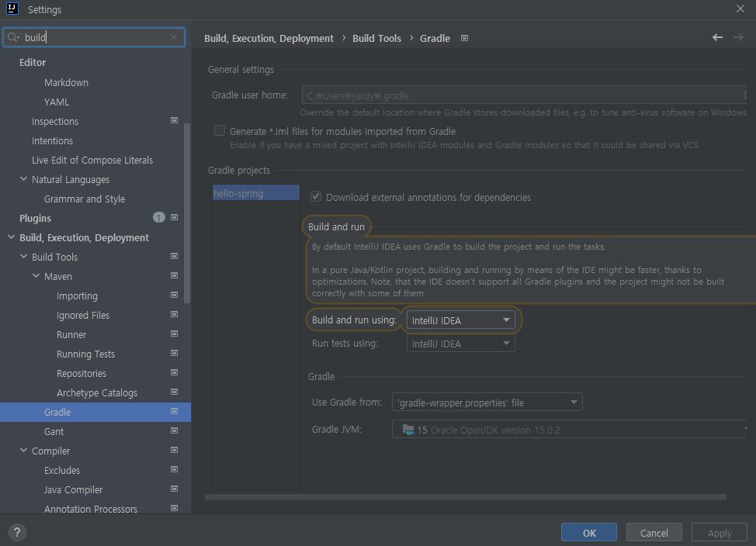
Task: Select the Plugins settings category
Action: click(35, 218)
